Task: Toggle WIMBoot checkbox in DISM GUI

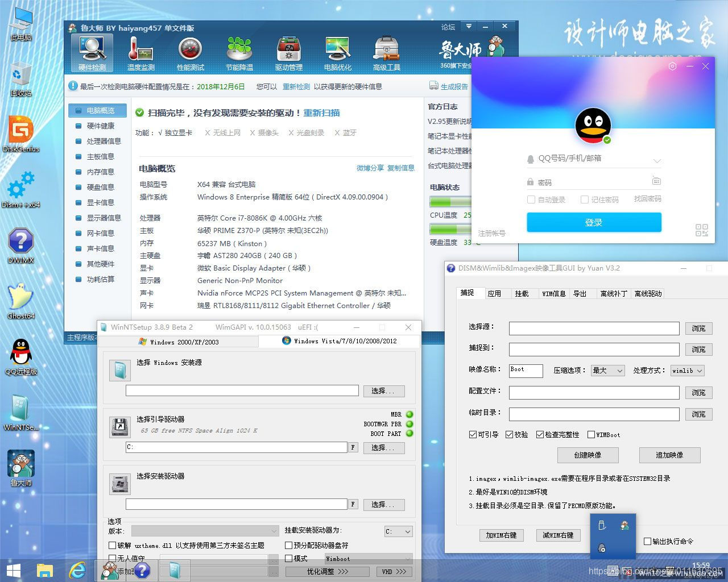Action: 591,434
